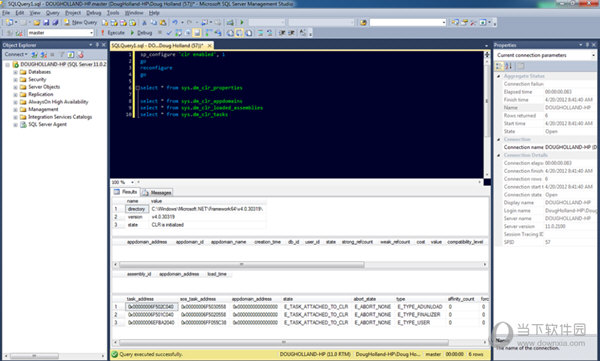The image size is (600, 361).
Task: Open the 100 % zoom dropdown
Action: [132, 182]
